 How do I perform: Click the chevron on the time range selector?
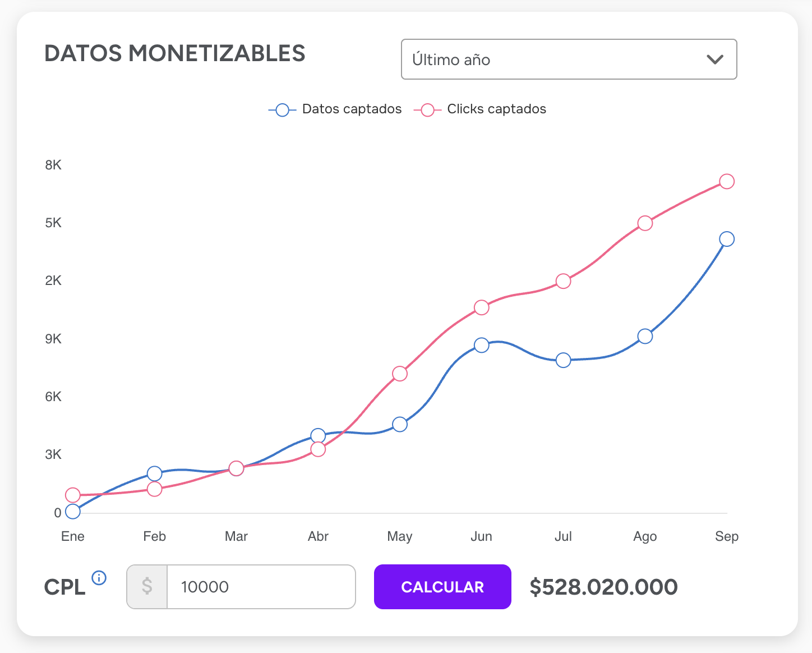coord(714,59)
